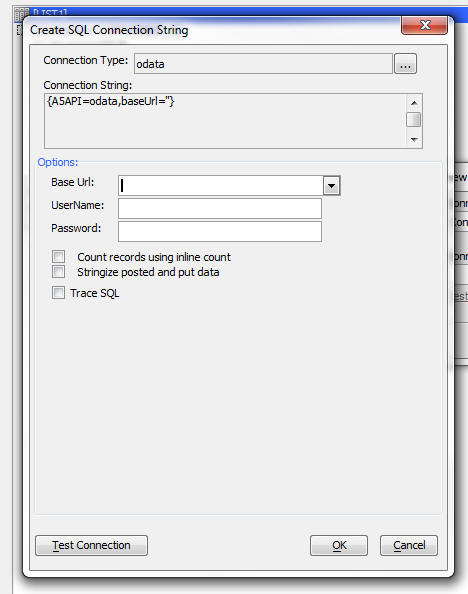Screen dimensions: 468x594
Task: Click the grid icon in the background window title
Action: tap(21, 14)
